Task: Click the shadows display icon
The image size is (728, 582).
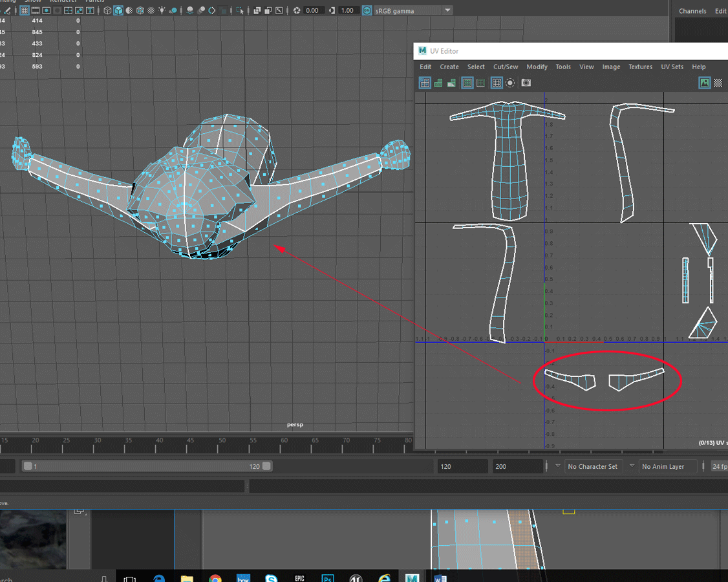Action: [x=173, y=10]
